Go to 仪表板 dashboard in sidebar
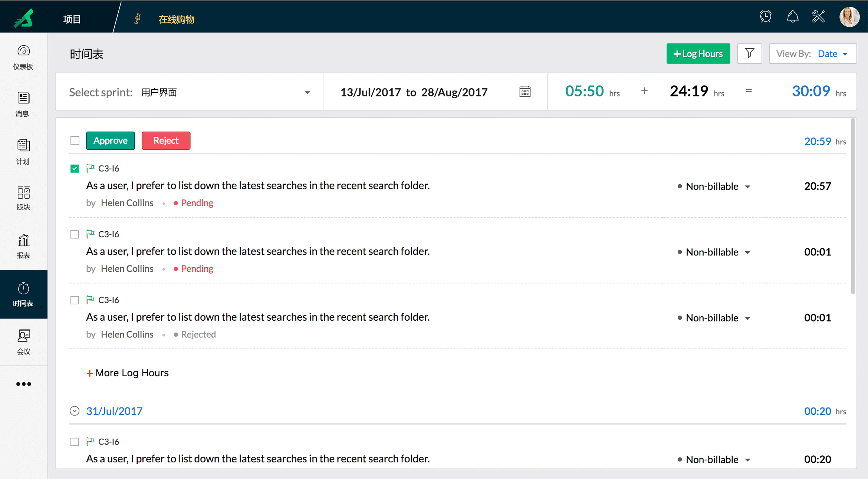Screen dimensions: 868x479 pos(23,57)
